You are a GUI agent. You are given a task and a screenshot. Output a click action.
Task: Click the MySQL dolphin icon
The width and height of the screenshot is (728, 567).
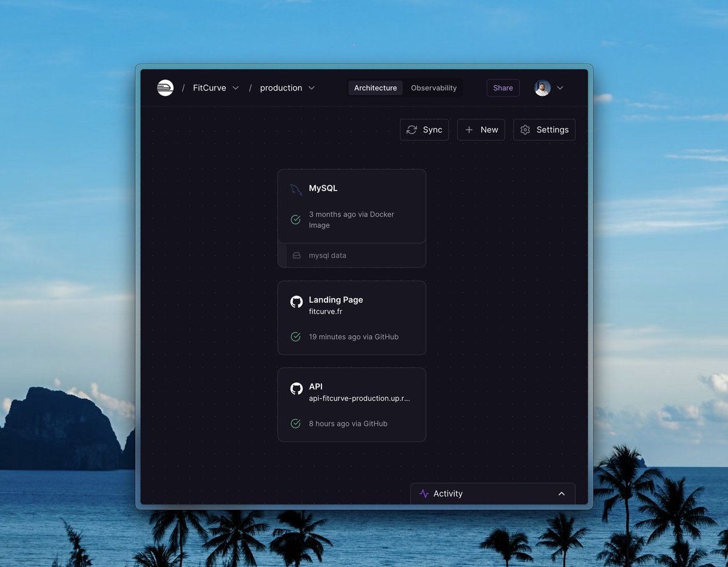coord(296,189)
